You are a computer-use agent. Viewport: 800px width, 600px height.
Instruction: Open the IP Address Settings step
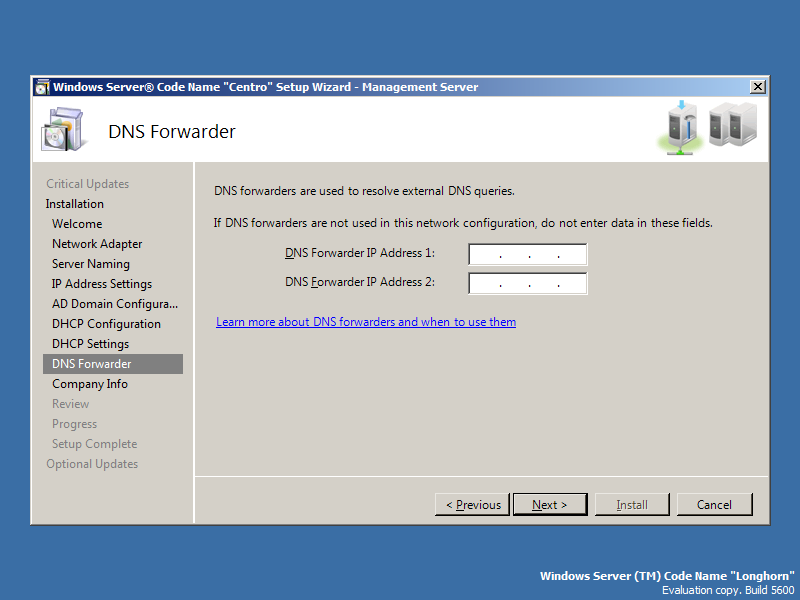102,284
